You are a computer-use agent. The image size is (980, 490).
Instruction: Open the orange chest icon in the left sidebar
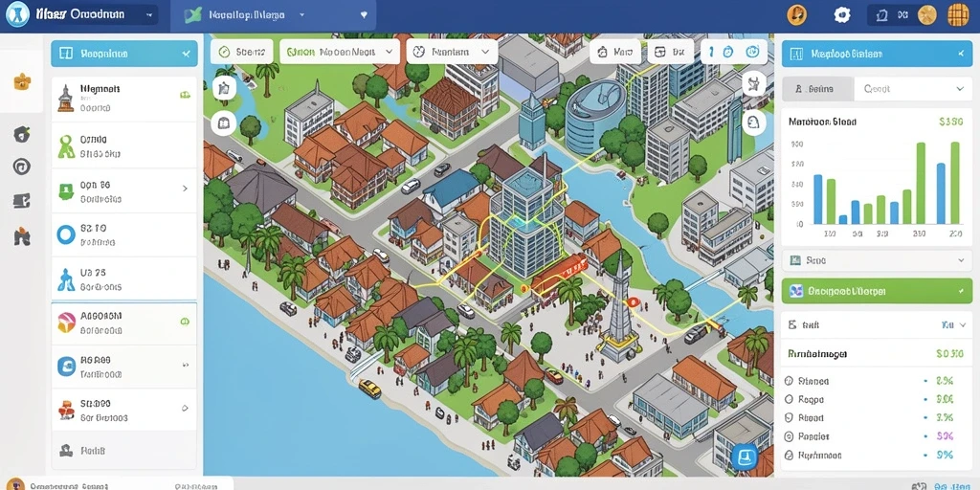tap(22, 81)
